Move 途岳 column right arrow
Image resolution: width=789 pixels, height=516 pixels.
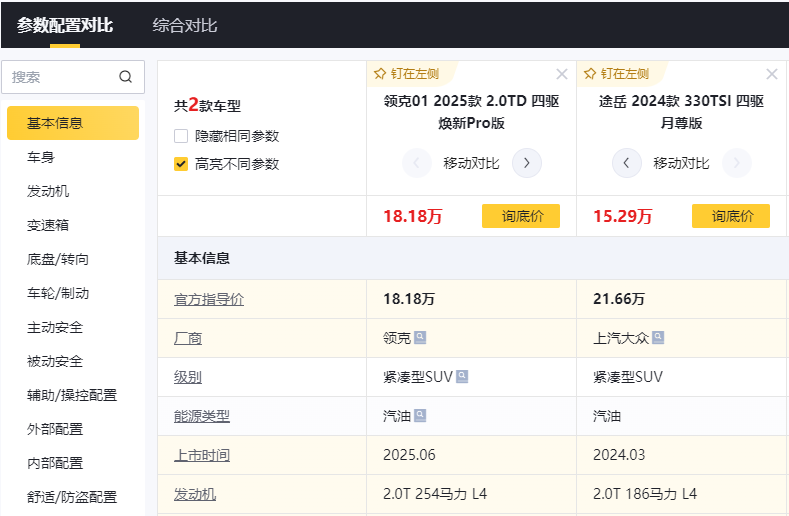[737, 163]
